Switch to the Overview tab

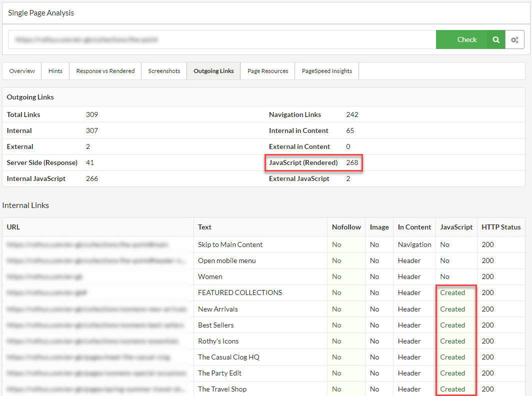tap(22, 71)
